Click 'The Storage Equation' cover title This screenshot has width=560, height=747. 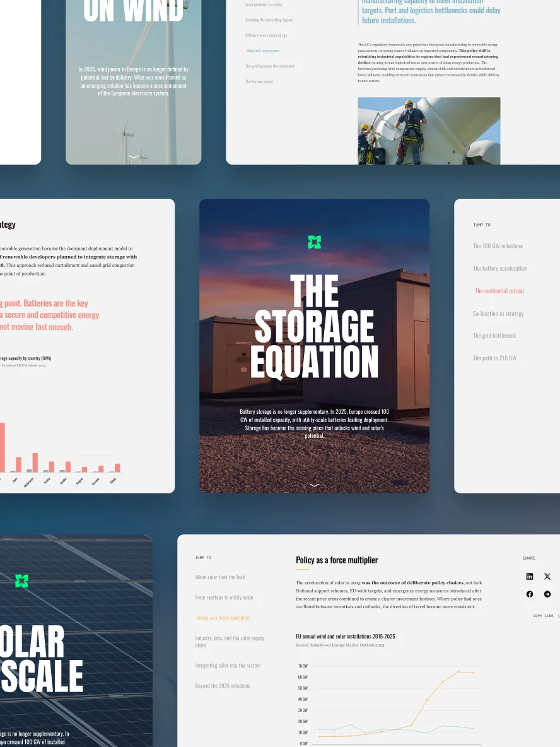314,326
